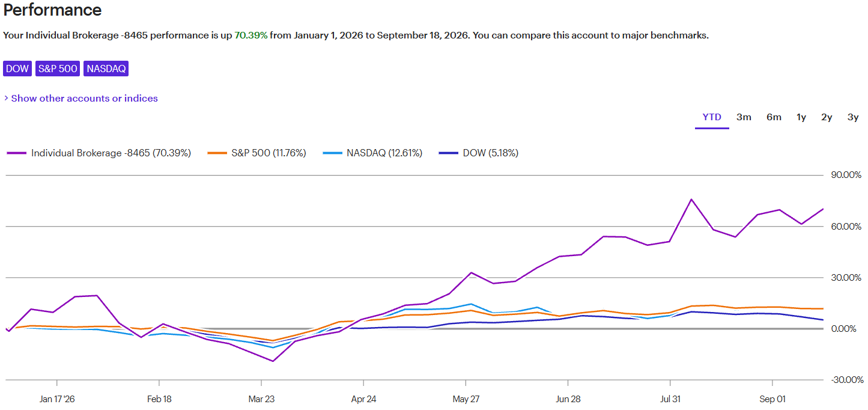Switch to the 2y time range
Screen dimensions: 868x410
click(x=827, y=117)
